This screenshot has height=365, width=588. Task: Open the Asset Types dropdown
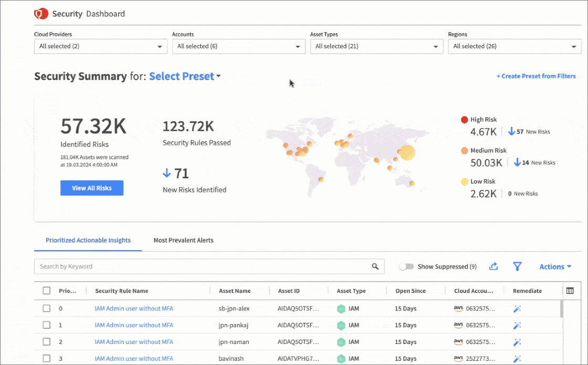point(376,47)
